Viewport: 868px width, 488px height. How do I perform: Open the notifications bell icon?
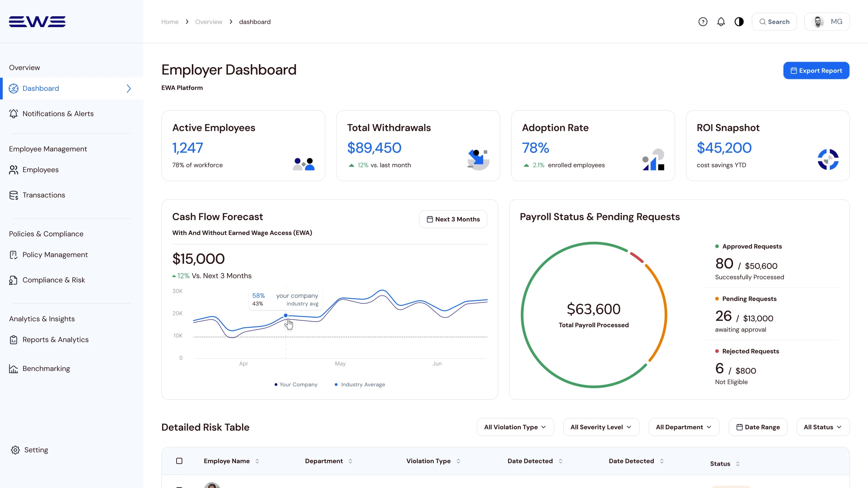pos(721,22)
